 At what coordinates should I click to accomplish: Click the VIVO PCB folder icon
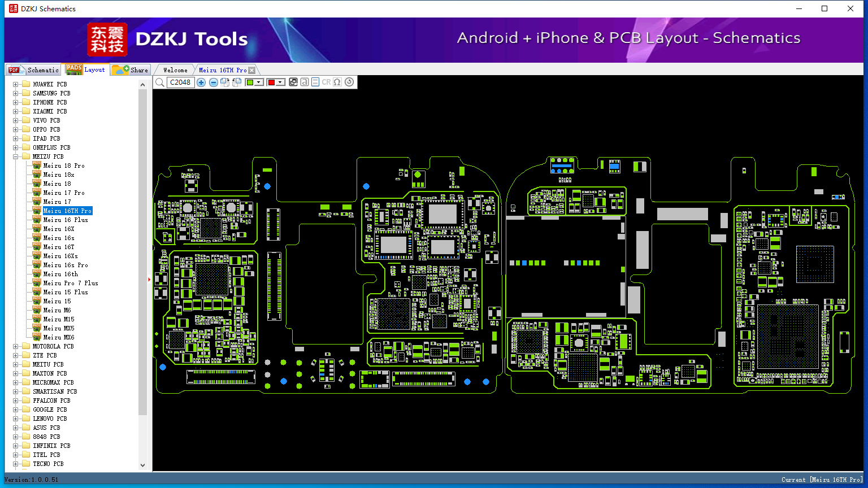(25, 120)
